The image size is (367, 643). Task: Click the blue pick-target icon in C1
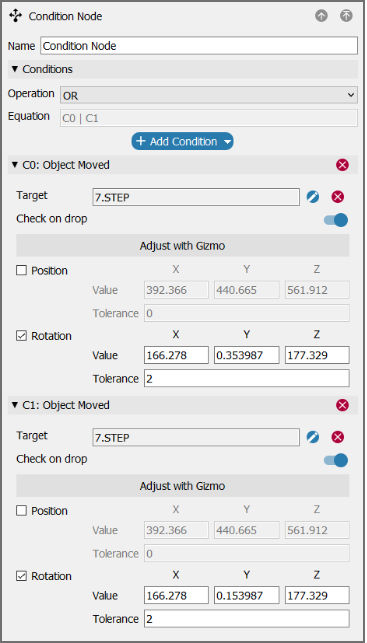pyautogui.click(x=313, y=438)
